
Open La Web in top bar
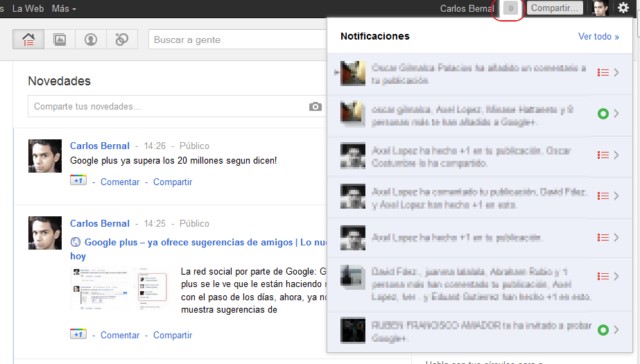coord(28,9)
